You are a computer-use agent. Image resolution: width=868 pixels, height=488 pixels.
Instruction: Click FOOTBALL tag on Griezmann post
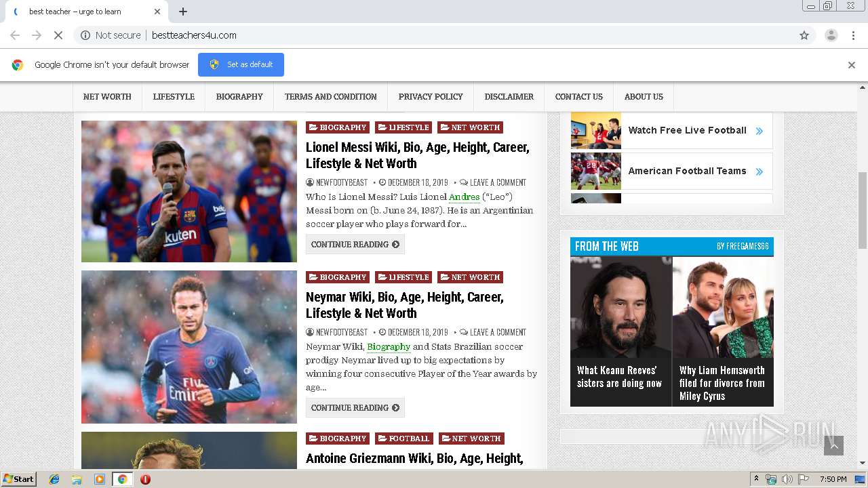coord(404,439)
